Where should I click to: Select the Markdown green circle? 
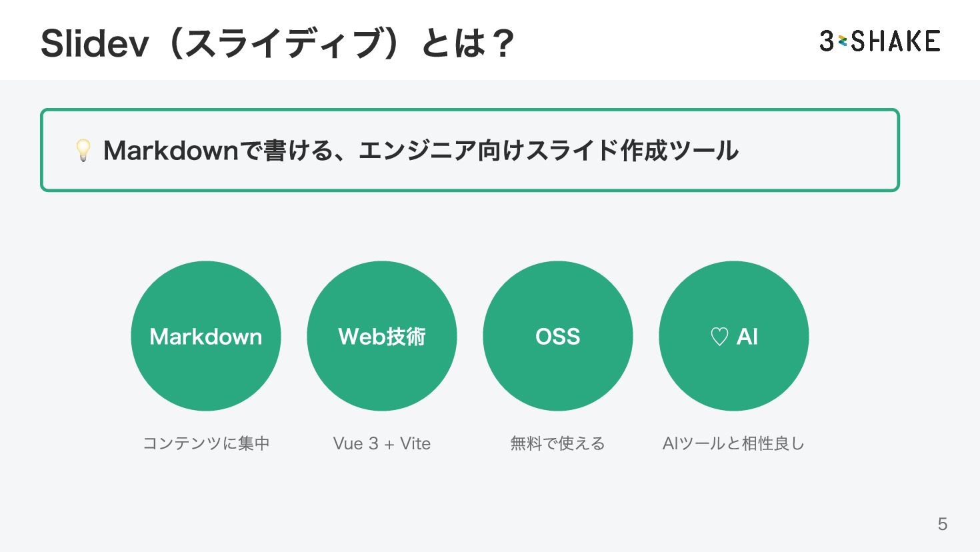click(206, 336)
